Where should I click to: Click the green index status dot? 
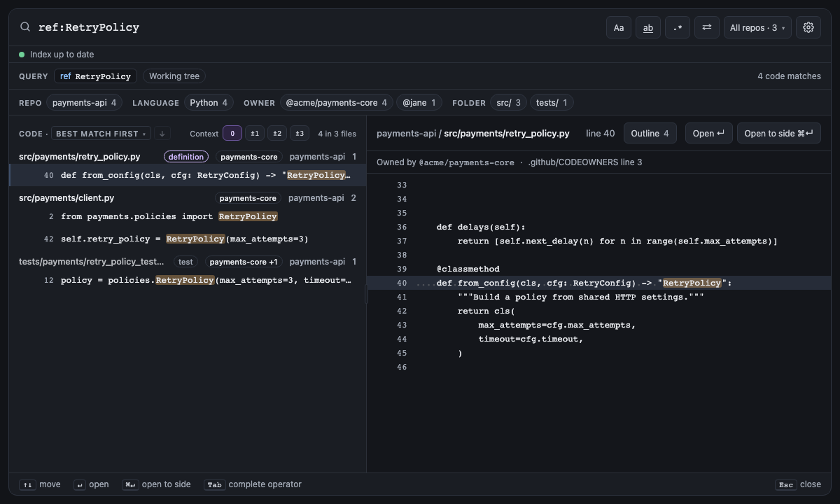pyautogui.click(x=22, y=55)
